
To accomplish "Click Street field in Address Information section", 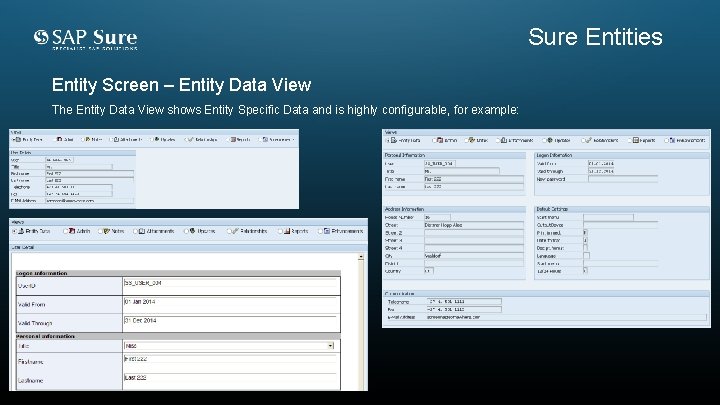I will pos(473,225).
